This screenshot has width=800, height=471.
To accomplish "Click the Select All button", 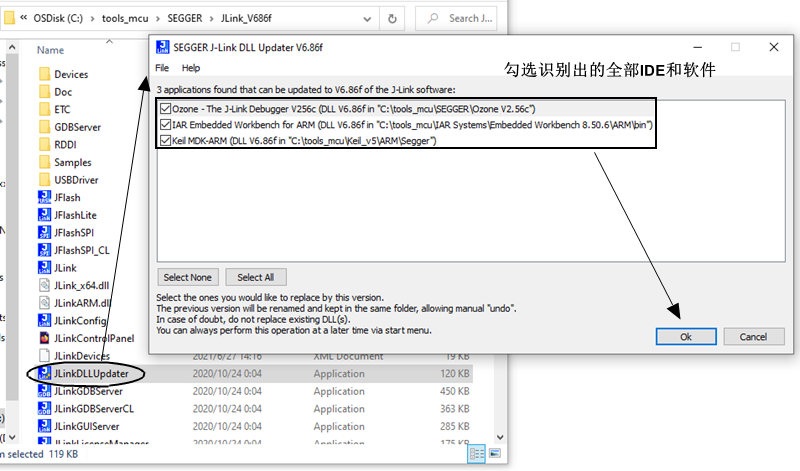I will click(x=256, y=277).
